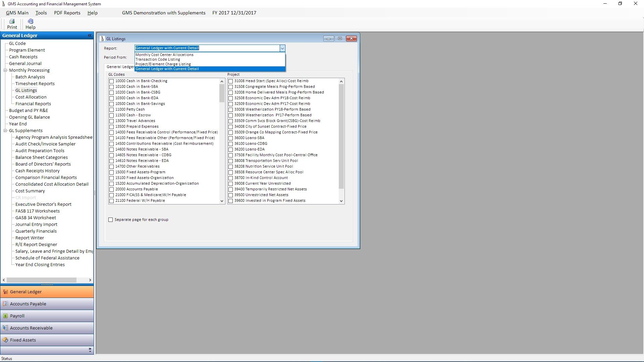Open the PDF Reports menu
The image size is (644, 362).
click(67, 13)
